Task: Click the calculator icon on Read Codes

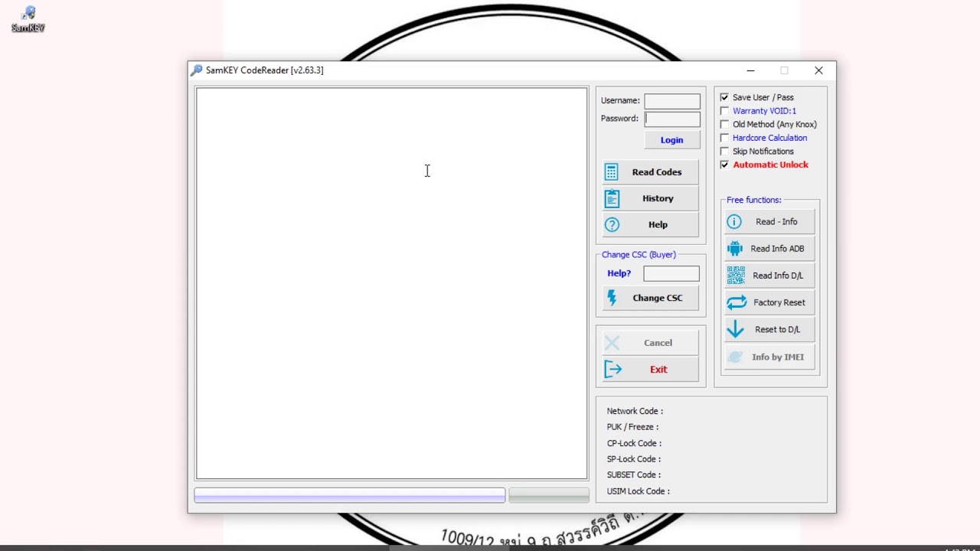Action: (x=611, y=172)
